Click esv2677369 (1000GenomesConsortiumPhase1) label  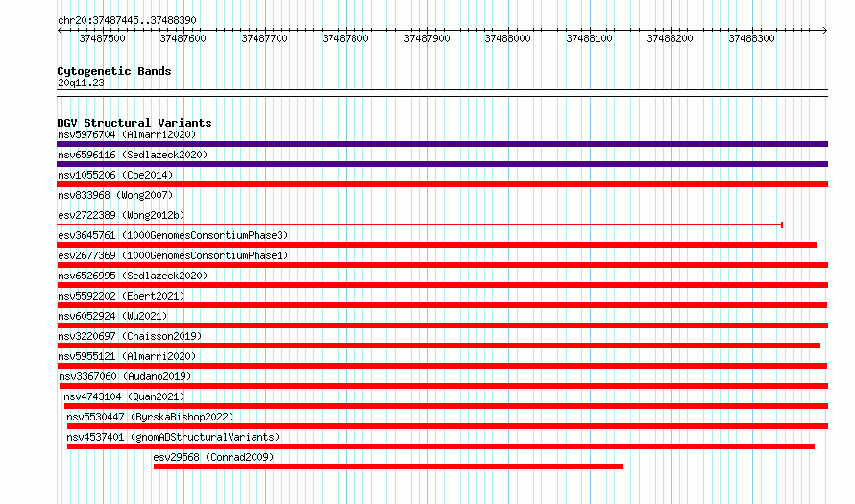coord(173,255)
